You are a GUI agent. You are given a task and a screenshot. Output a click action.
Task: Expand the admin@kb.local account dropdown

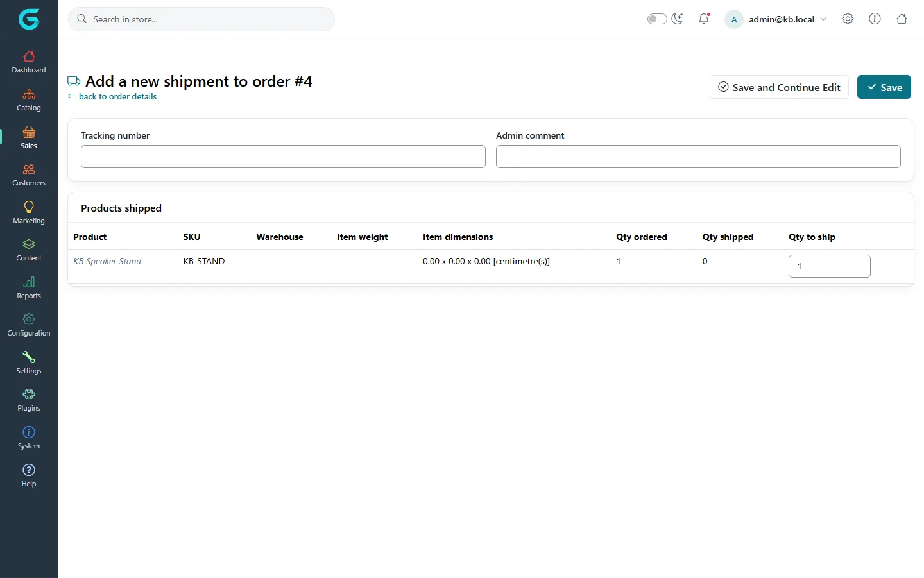776,19
